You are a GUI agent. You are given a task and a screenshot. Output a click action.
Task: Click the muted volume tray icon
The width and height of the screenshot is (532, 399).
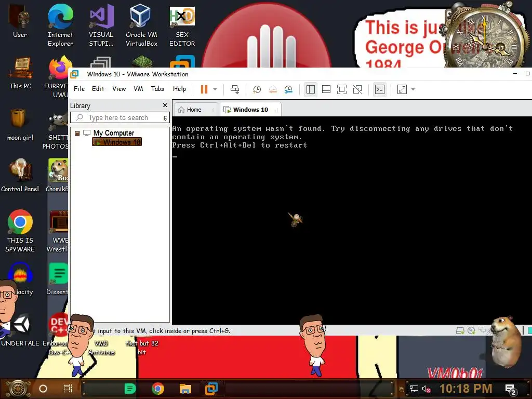[x=426, y=389]
